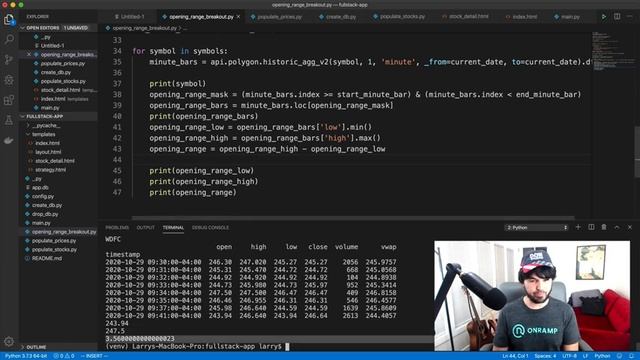Image resolution: width=640 pixels, height=360 pixels.
Task: Create a new terminal with the plus icon
Action: click(578, 227)
